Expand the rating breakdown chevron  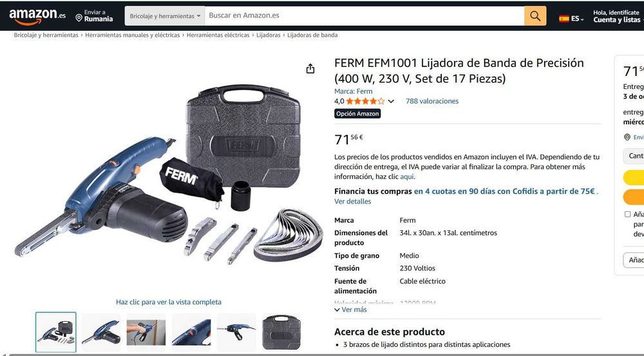[x=391, y=102]
